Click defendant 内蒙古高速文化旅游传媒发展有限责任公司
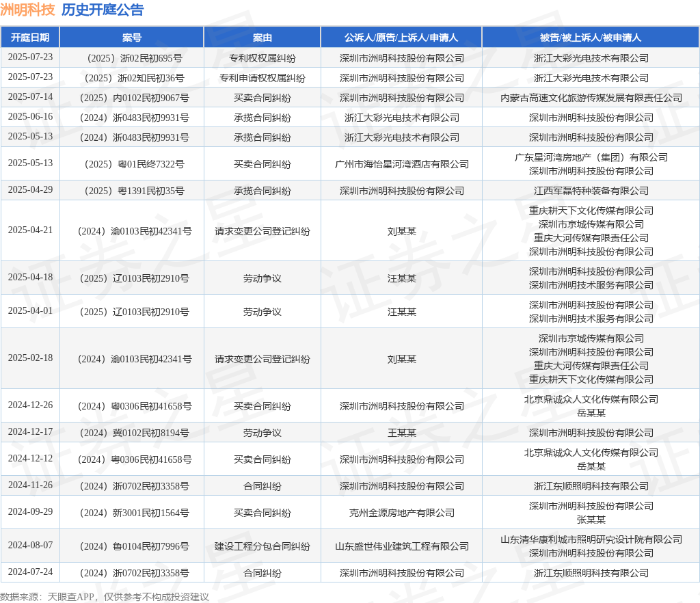 click(x=591, y=98)
